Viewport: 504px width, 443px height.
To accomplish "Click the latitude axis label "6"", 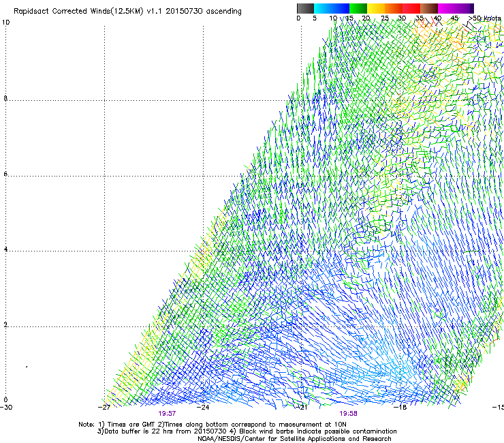I will [5, 174].
